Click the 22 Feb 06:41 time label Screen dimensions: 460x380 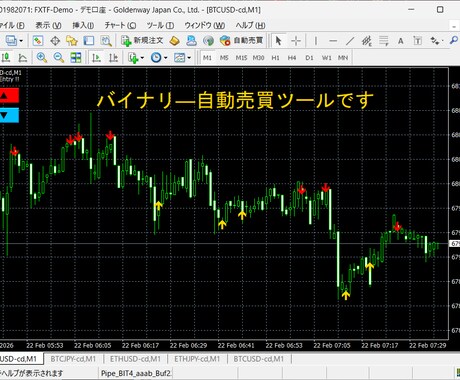236,345
